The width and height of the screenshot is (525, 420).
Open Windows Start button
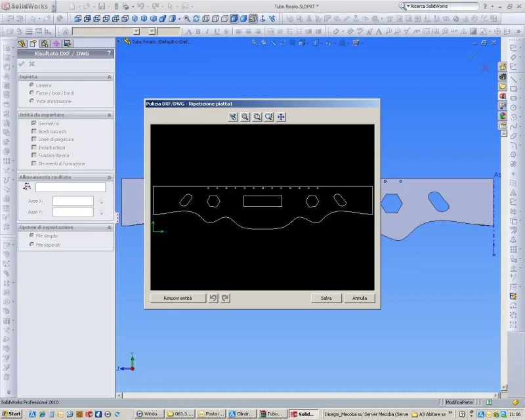(x=12, y=414)
